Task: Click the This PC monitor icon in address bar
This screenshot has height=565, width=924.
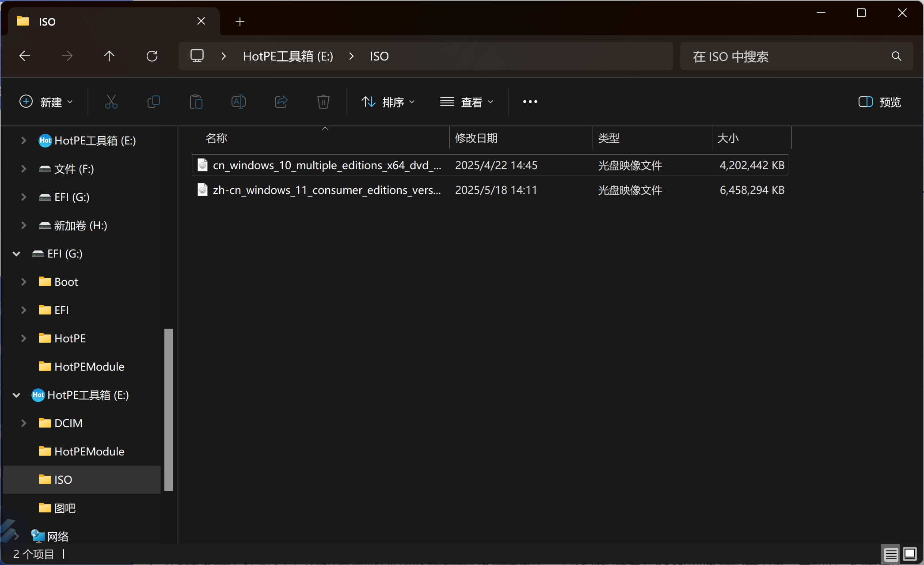Action: point(197,56)
